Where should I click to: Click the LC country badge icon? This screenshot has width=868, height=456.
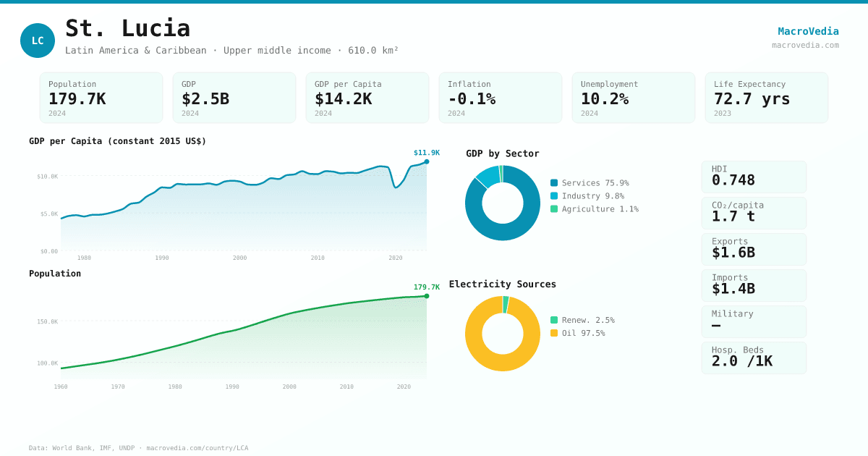(x=38, y=41)
